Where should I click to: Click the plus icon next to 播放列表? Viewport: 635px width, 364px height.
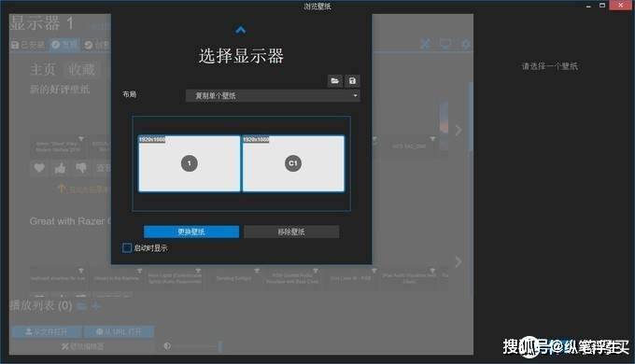point(96,306)
